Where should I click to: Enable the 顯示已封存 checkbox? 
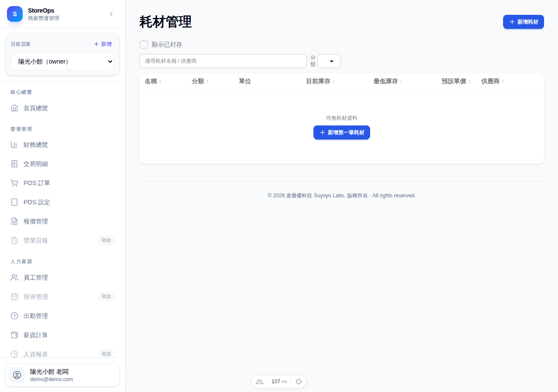(x=144, y=44)
